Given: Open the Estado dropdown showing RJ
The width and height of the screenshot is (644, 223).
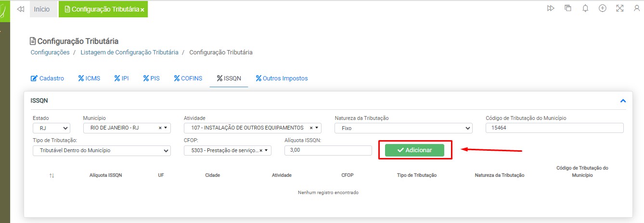Looking at the screenshot, I should coord(52,128).
